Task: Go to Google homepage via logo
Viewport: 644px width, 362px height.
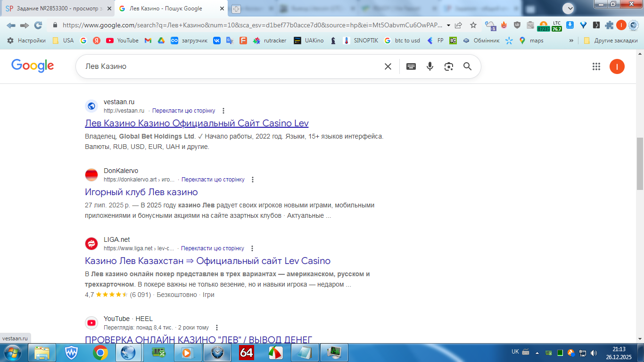Action: (x=33, y=66)
